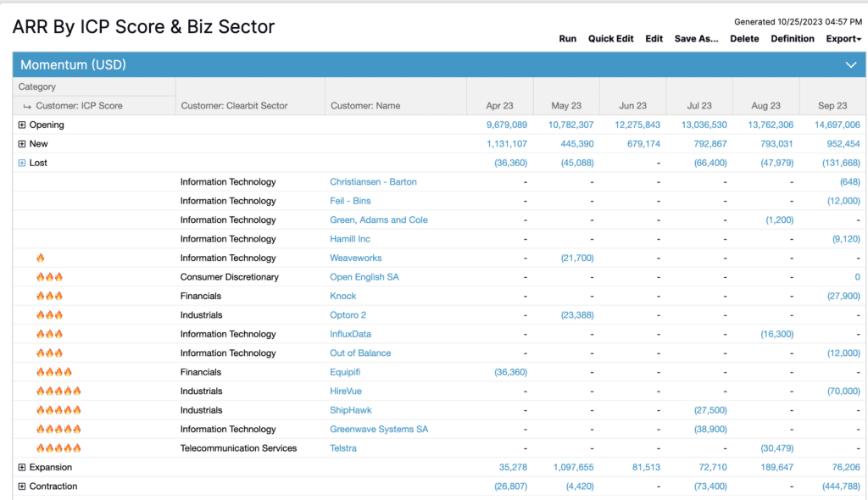Open customer Knock
Screen dimensions: 868x500
[x=342, y=296]
